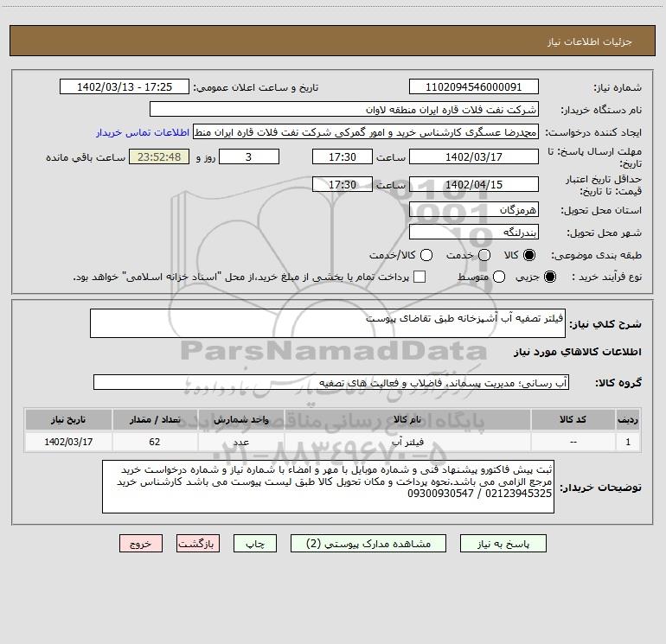This screenshot has width=666, height=644.
Task: Click the کد کالا column header
Action: coord(573,419)
